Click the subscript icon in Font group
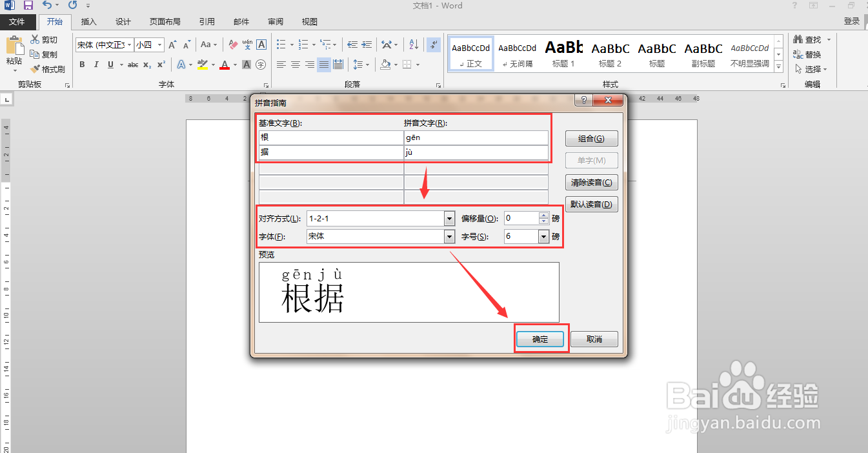This screenshot has height=453, width=868. 146,65
